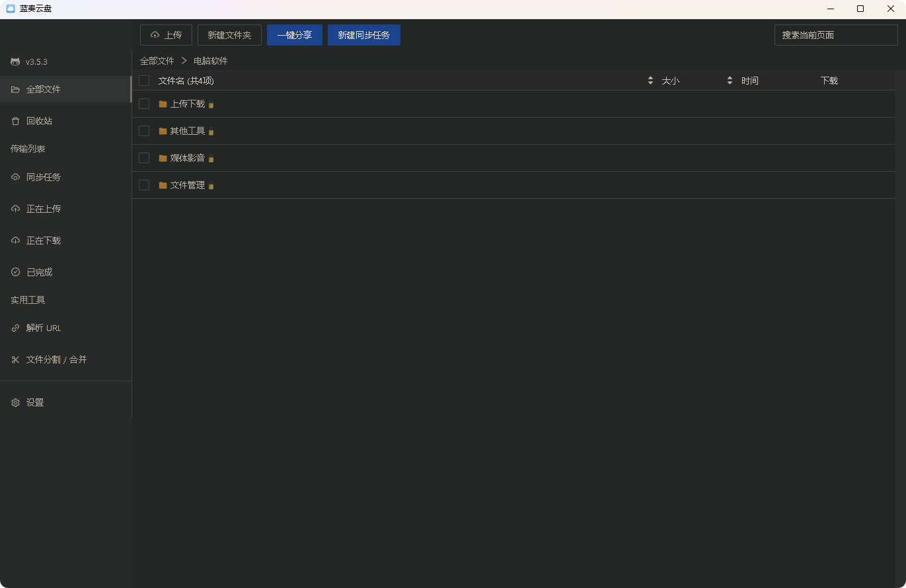Open 同步任务 in the sidebar
The image size is (906, 588).
tap(65, 177)
